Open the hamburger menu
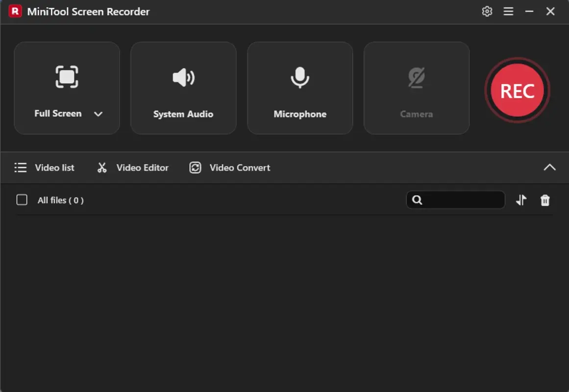 [x=508, y=11]
